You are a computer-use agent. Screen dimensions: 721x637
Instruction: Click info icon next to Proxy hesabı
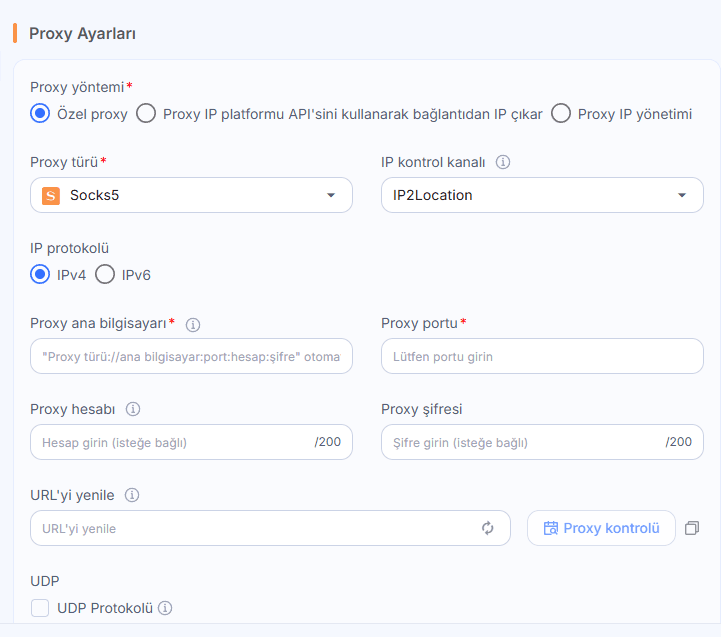(133, 409)
